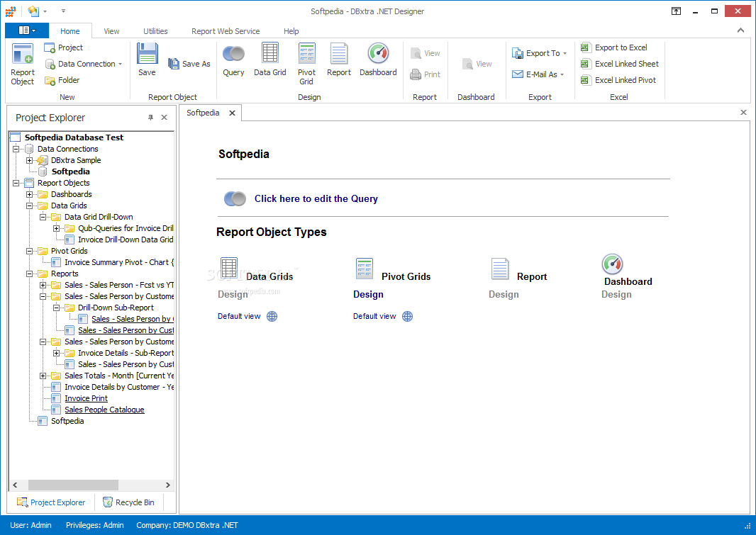756x535 pixels.
Task: Click Default view under Pivot Grids
Action: pos(374,316)
